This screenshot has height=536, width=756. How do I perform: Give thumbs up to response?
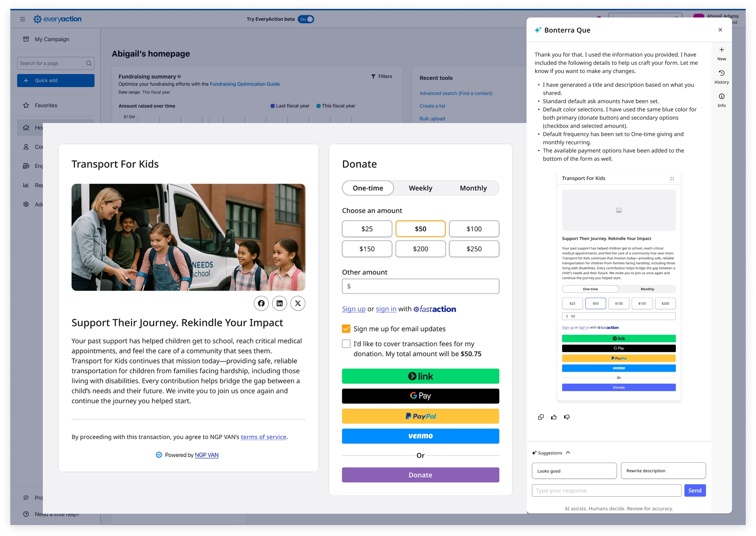554,417
